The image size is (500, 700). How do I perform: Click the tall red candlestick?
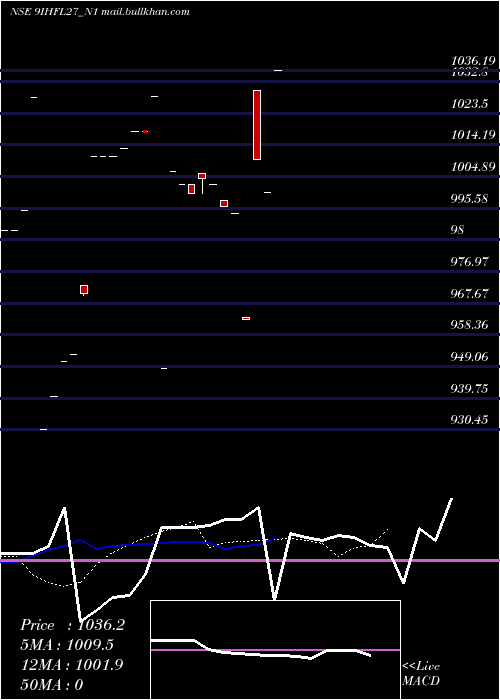point(257,125)
